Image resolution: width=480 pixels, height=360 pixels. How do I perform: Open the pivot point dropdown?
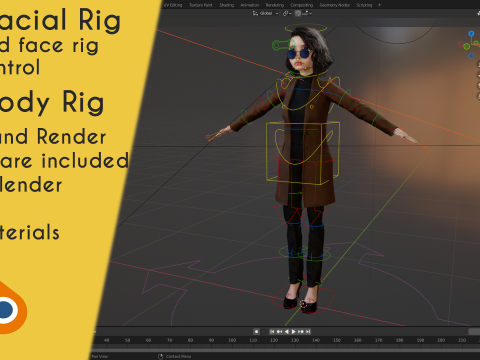point(287,13)
